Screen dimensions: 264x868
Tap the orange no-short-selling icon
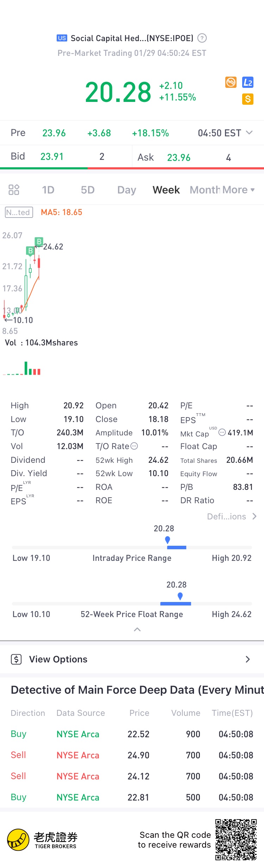coord(231,82)
